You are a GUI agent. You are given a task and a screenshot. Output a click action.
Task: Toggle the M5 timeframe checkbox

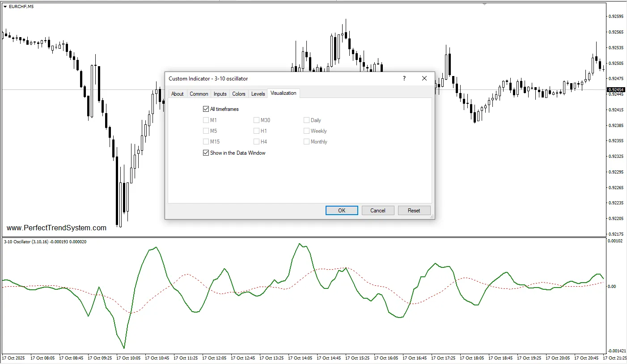[x=206, y=131]
